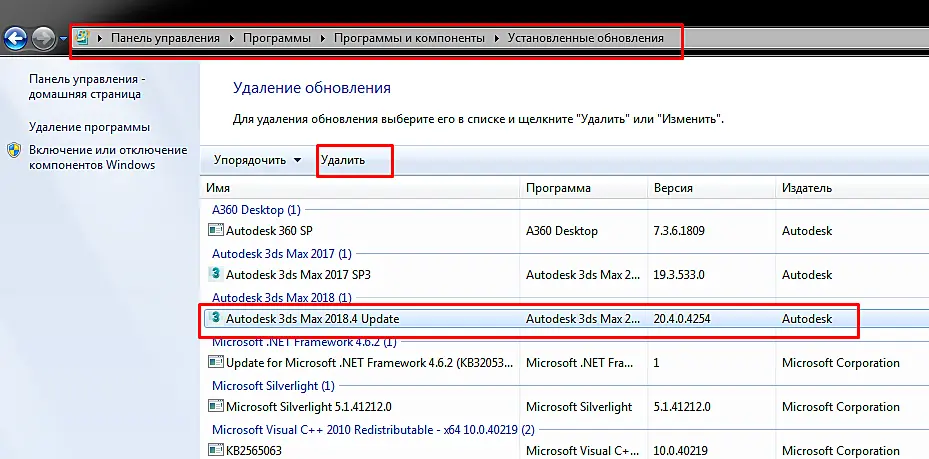
Task: Click the A360 Desktop program cell
Action: 562,231
